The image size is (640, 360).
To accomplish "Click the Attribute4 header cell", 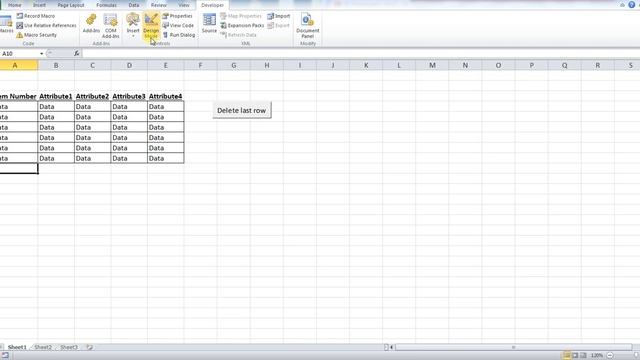I will 166,96.
